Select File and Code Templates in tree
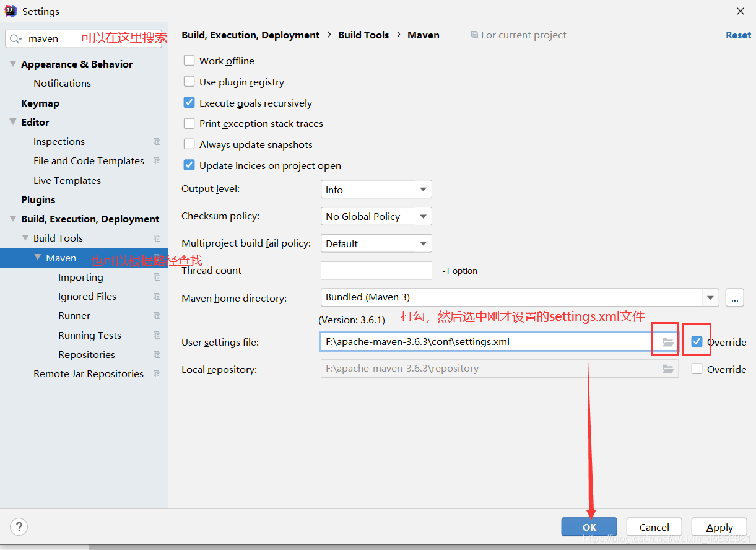756x550 pixels. 89,160
